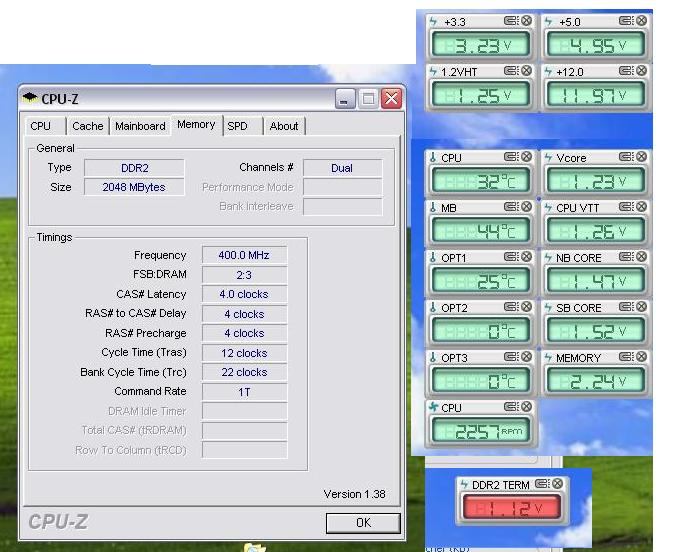Image resolution: width=679 pixels, height=552 pixels.
Task: Click the 32°C CPU temperature readout
Action: pos(481,181)
